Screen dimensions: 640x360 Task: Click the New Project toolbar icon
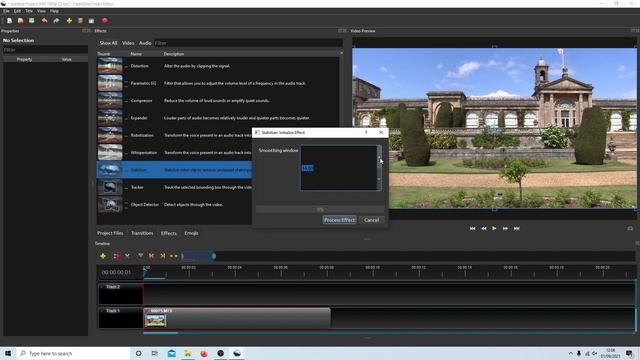click(9, 20)
